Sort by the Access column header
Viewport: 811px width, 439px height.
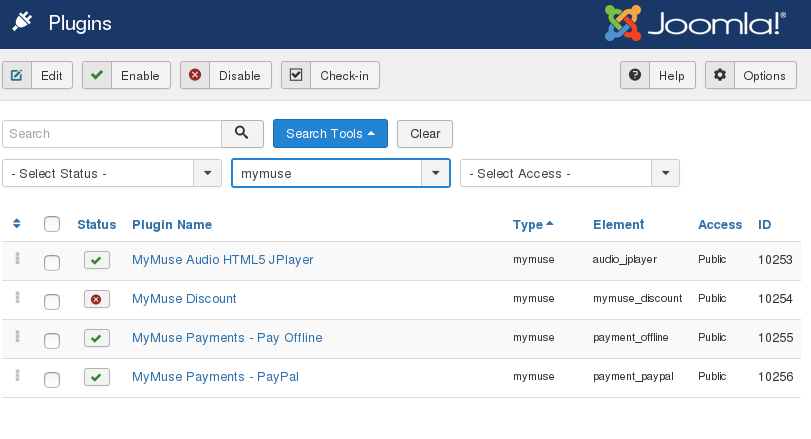tap(720, 224)
